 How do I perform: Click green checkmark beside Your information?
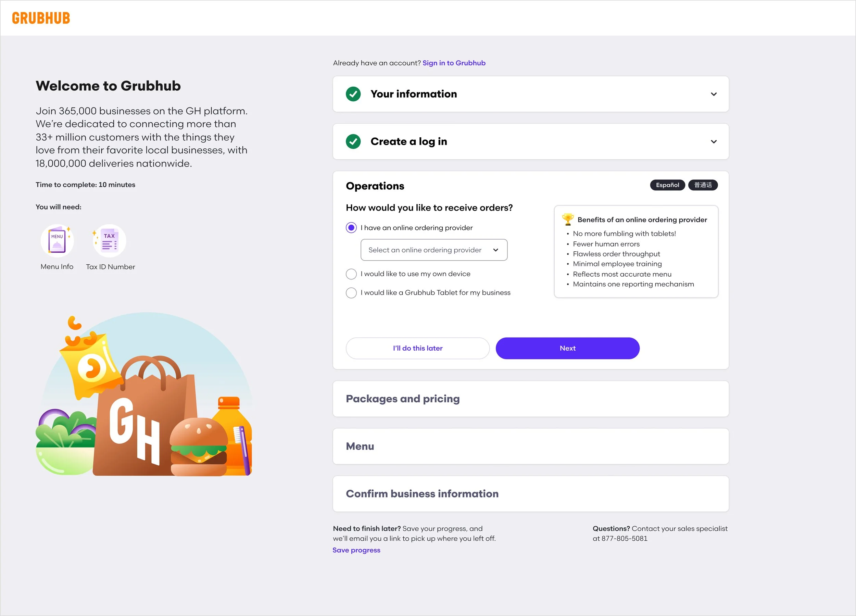click(353, 94)
